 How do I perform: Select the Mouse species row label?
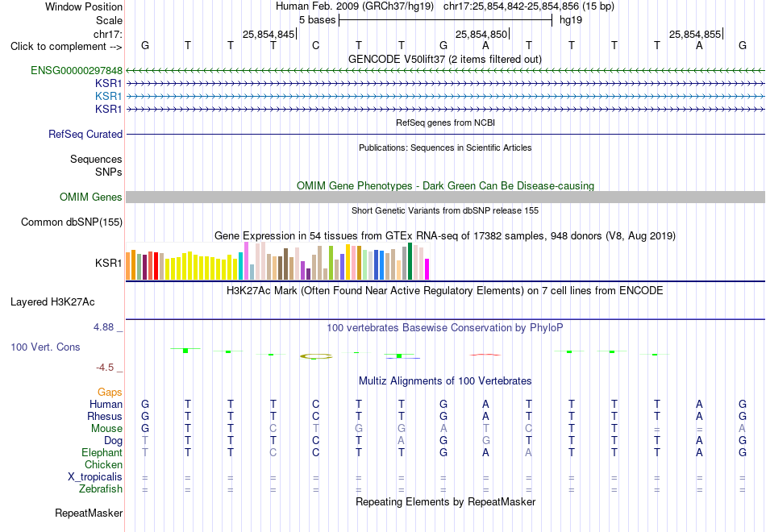(106, 429)
